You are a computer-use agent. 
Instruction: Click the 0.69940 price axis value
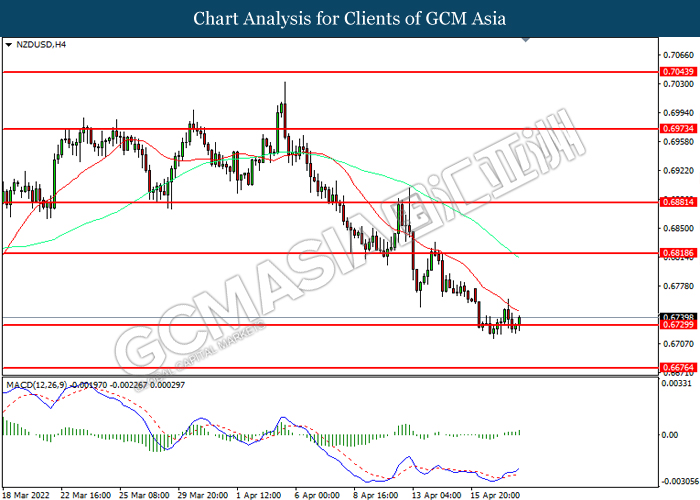pos(679,113)
